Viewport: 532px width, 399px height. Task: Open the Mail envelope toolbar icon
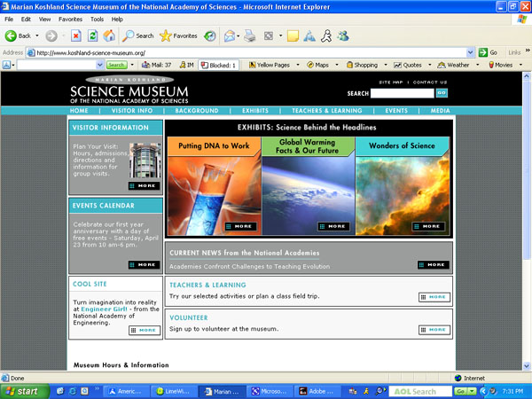point(230,35)
